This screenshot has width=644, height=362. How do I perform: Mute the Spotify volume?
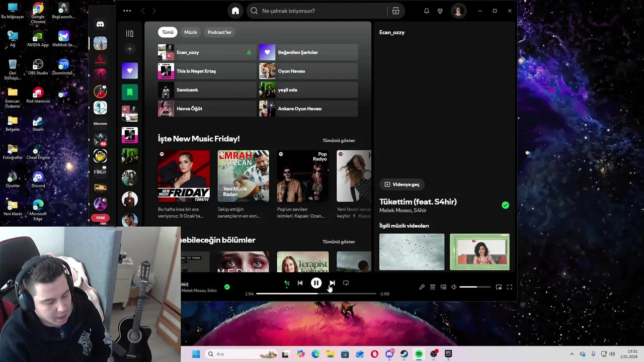[x=454, y=287]
